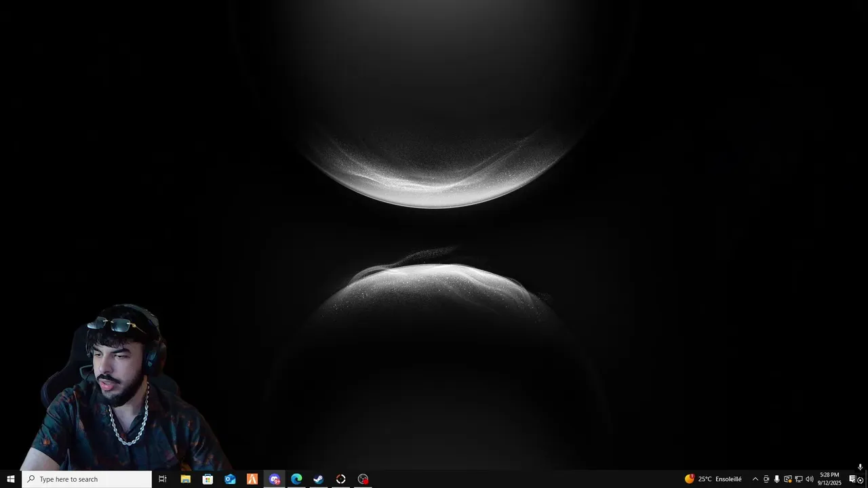
Task: Click the 'Type here to search' box
Action: click(87, 479)
